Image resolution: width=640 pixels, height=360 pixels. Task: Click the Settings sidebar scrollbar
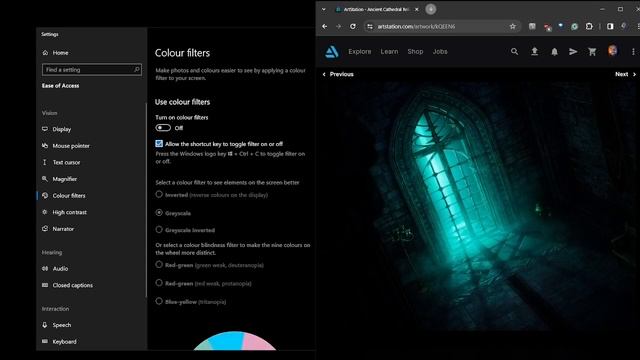[x=146, y=200]
